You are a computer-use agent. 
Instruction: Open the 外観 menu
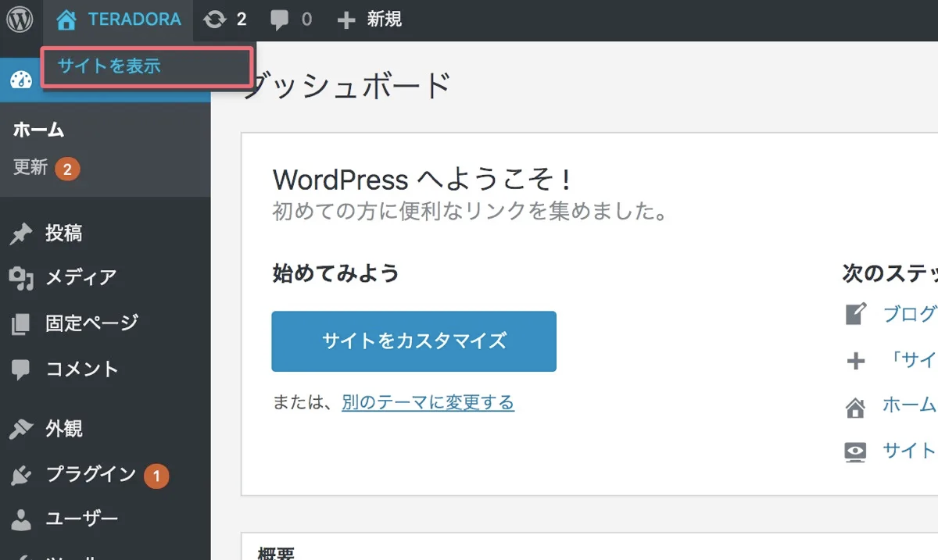tap(63, 429)
